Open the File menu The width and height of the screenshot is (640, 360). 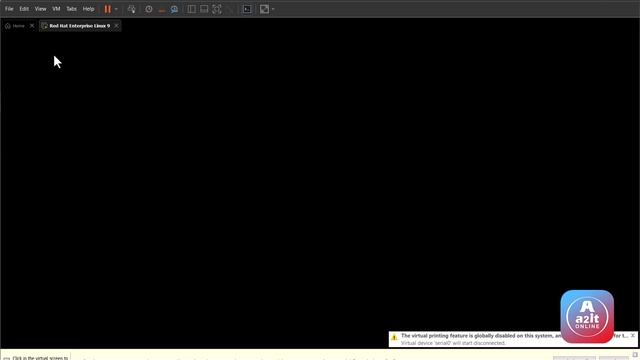click(9, 9)
